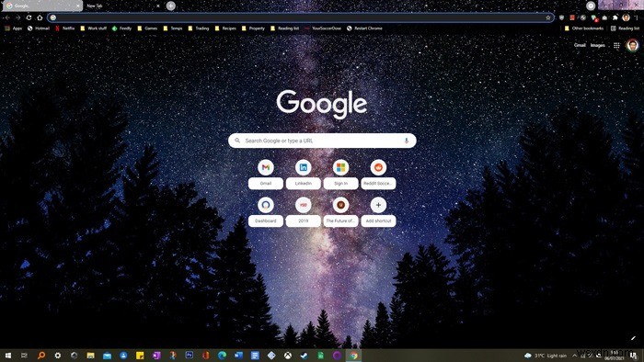
Task: Click the Google search box
Action: click(x=322, y=141)
